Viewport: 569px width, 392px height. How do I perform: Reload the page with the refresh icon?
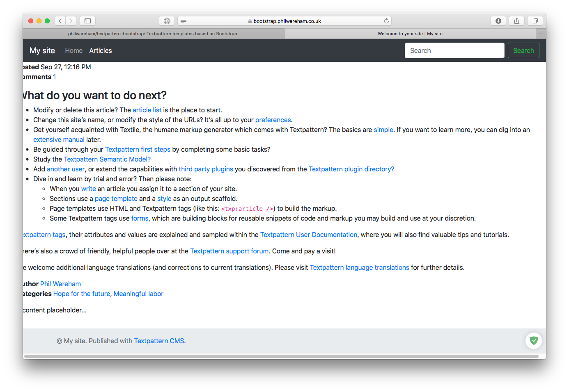pyautogui.click(x=386, y=21)
